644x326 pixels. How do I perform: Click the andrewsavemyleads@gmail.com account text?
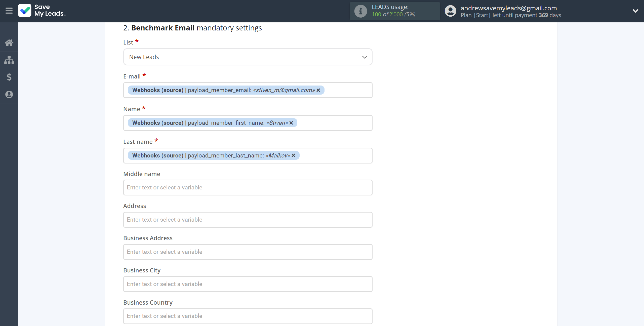click(509, 8)
